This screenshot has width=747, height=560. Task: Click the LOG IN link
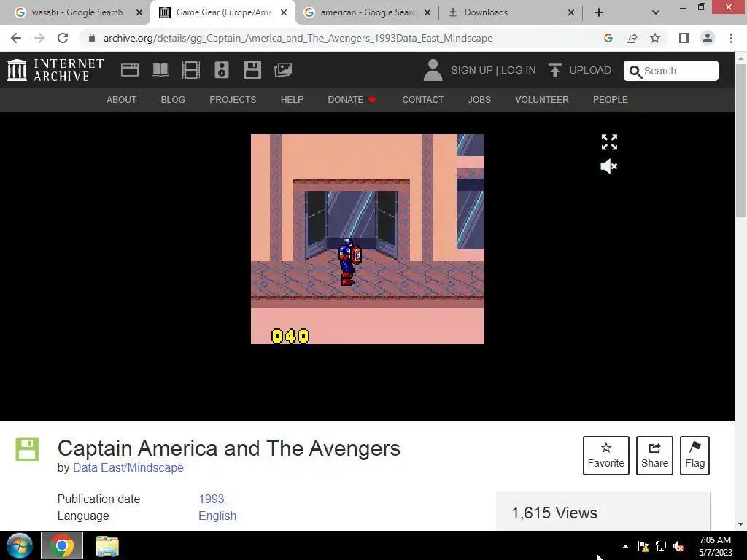click(519, 70)
